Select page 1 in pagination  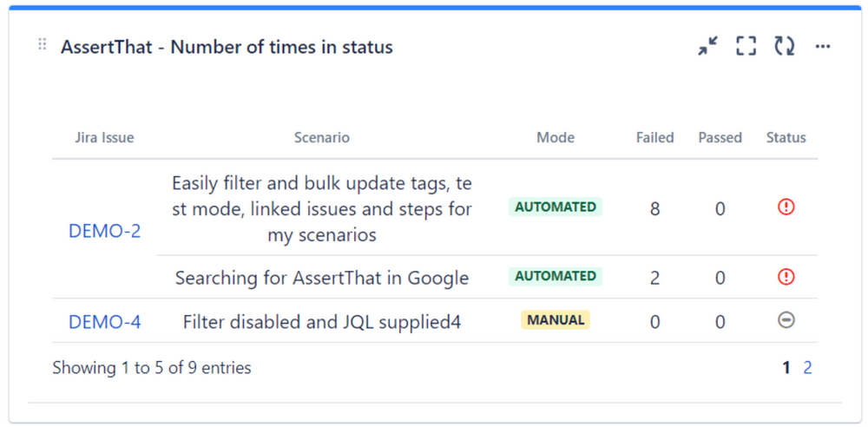786,368
